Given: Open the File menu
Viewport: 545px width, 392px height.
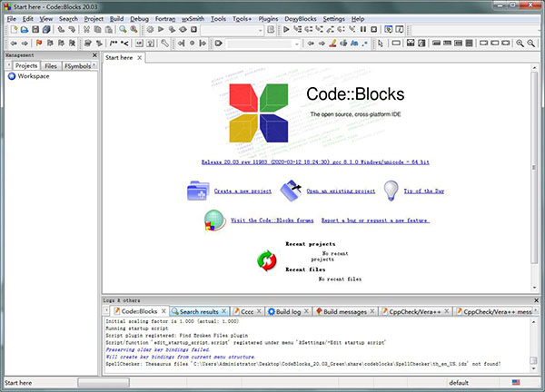Looking at the screenshot, I should pos(12,19).
